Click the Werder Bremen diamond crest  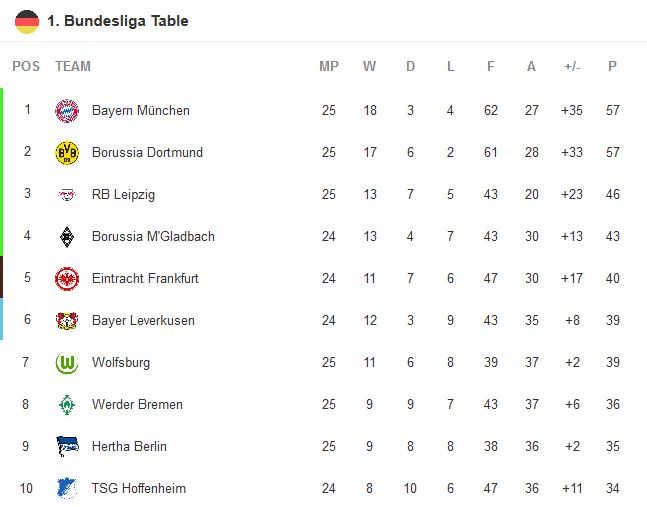pos(67,405)
